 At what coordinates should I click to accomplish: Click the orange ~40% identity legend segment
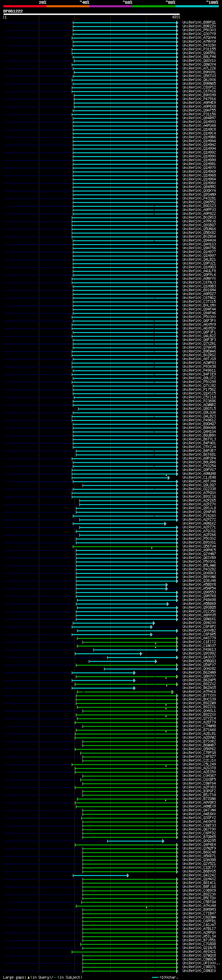[68, 7]
